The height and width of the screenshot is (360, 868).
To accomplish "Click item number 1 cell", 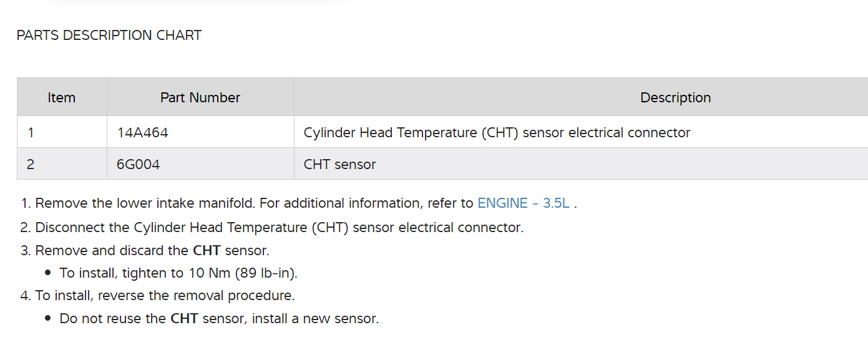I will [x=31, y=133].
